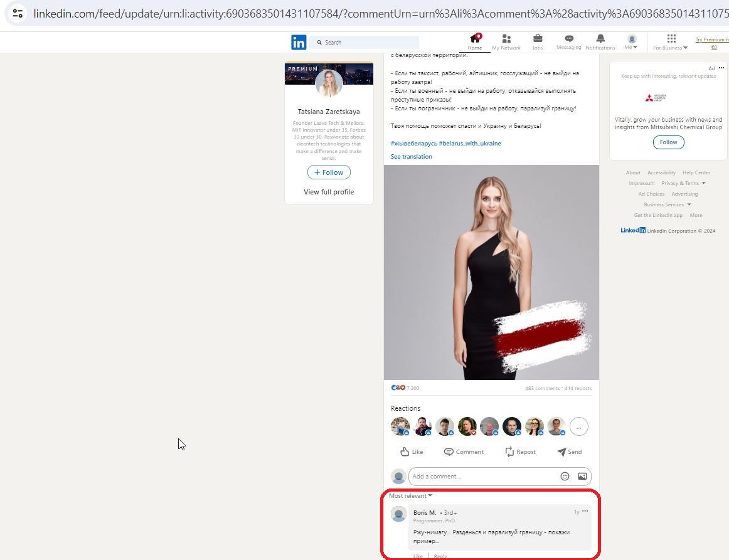729x560 pixels.
Task: Click View full profile
Action: (x=329, y=192)
